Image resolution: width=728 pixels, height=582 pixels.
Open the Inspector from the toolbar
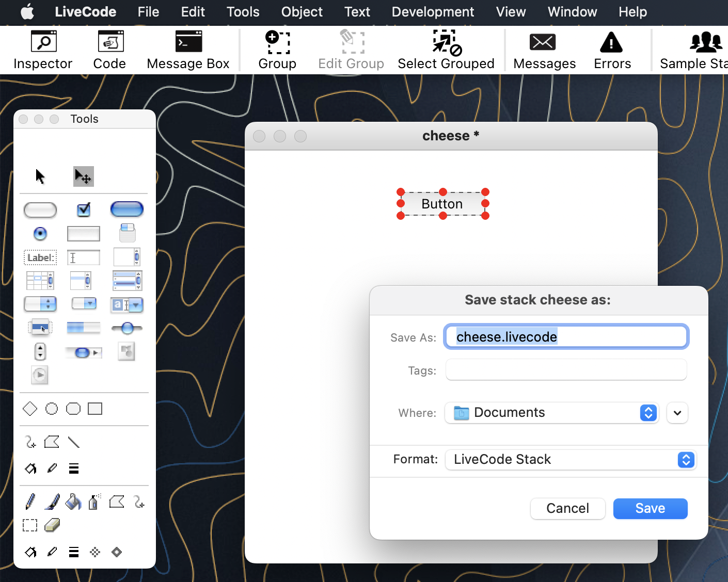(x=43, y=50)
